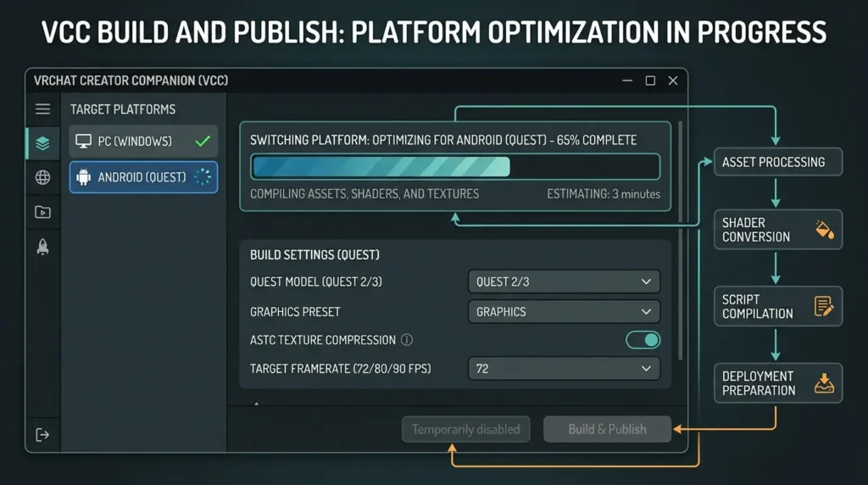The width and height of the screenshot is (868, 485).
Task: Click the script edit icon on Script Compilation
Action: [x=824, y=305]
